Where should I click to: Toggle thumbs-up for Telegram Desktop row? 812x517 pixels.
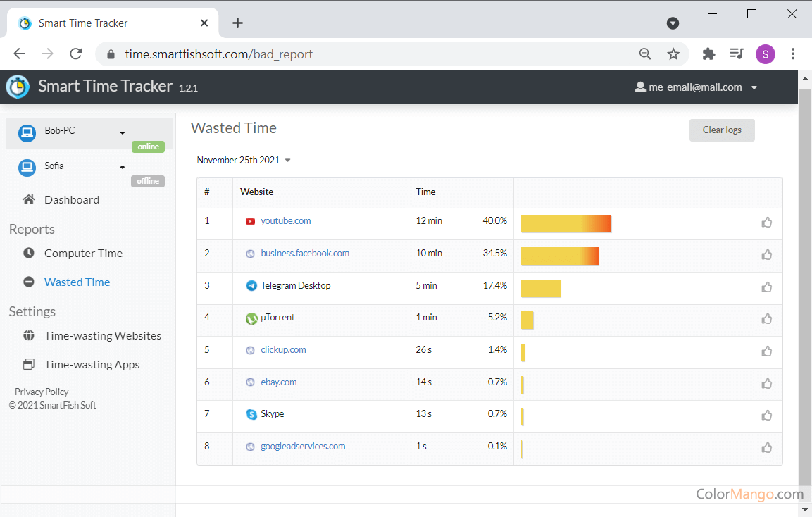[x=767, y=287]
